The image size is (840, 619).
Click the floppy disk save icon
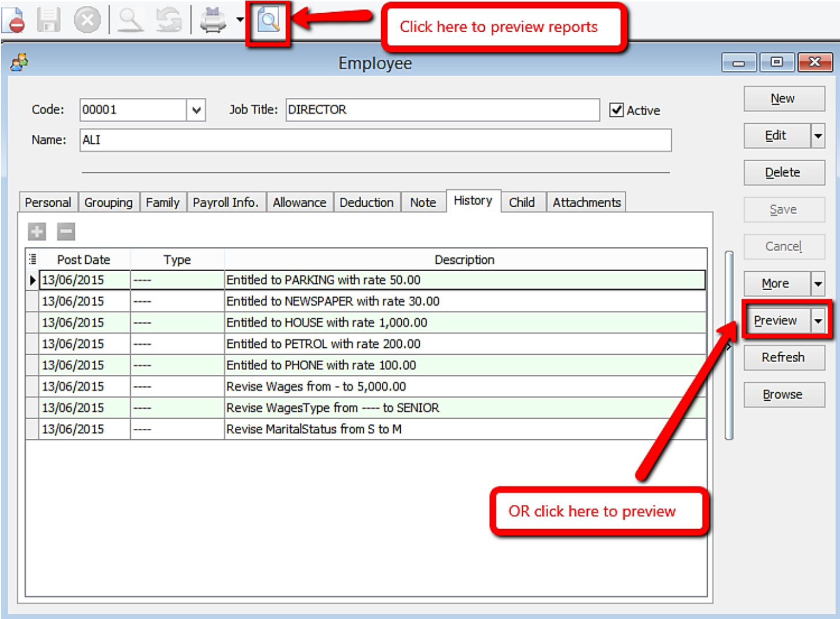point(49,21)
